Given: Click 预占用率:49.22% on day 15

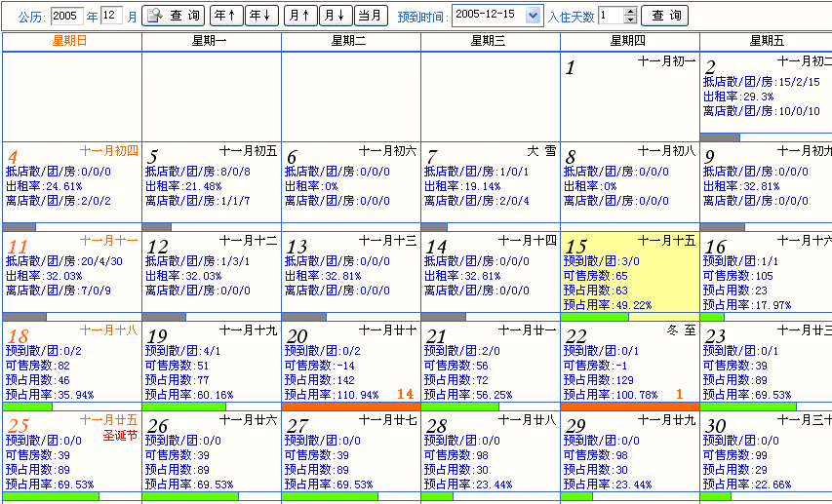Looking at the screenshot, I should point(607,305).
